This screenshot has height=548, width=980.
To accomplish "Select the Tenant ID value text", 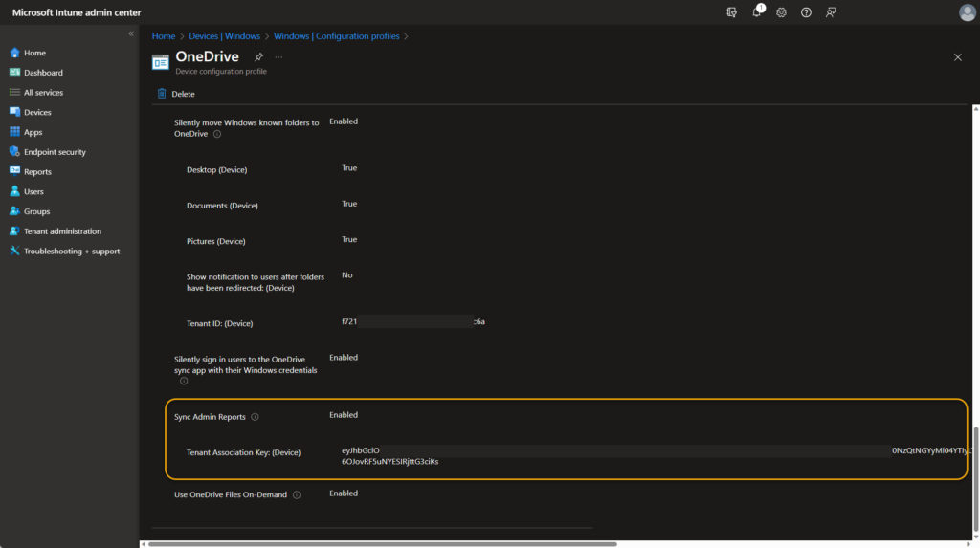I will coord(413,321).
